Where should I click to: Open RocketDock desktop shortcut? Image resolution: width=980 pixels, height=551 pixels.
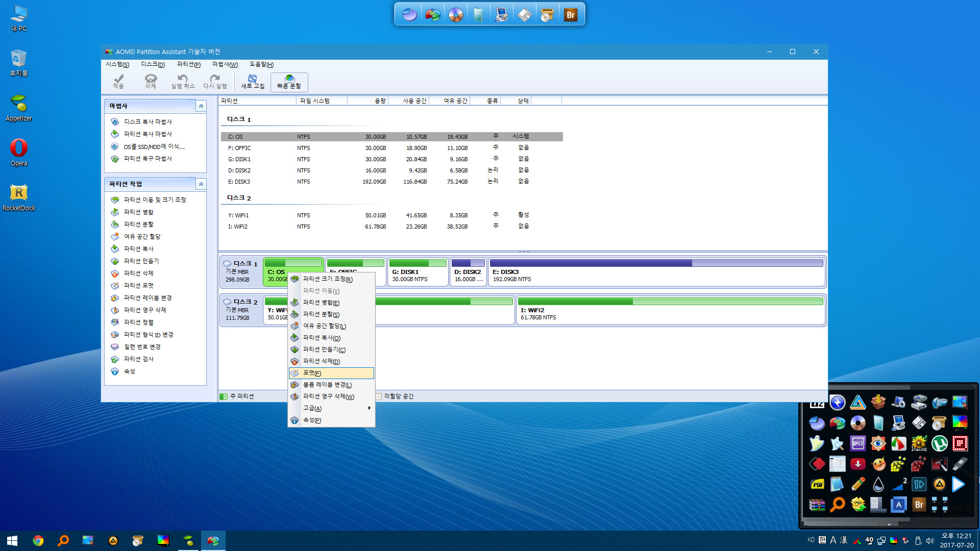click(x=19, y=197)
